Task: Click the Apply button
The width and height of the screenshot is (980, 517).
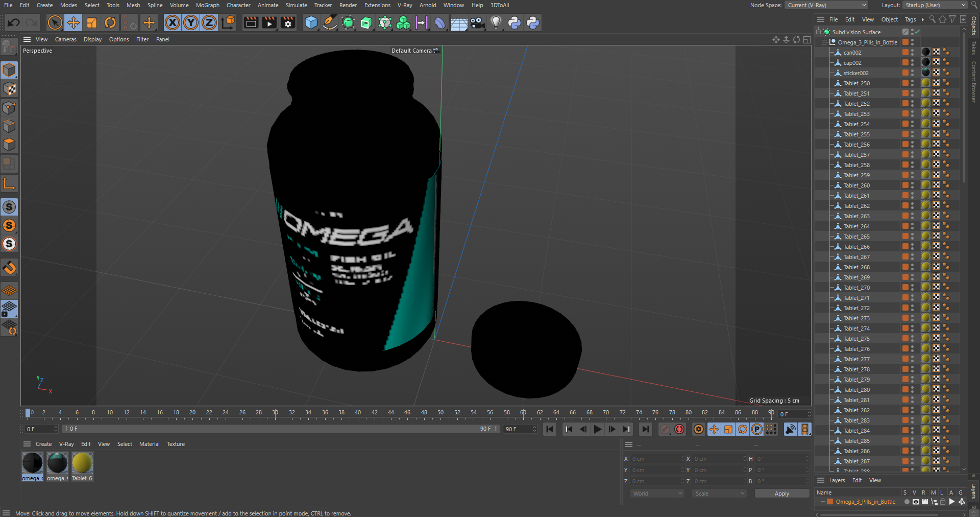Action: click(x=781, y=494)
